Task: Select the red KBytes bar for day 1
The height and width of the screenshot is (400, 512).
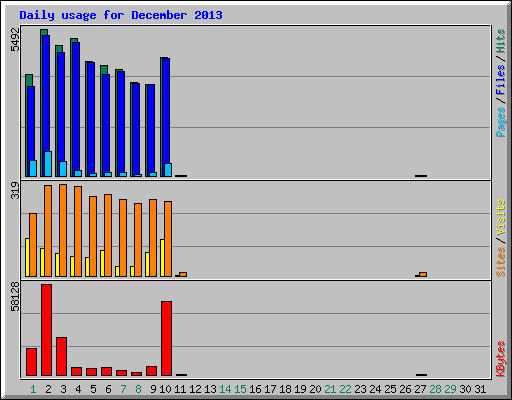Action: (32, 362)
